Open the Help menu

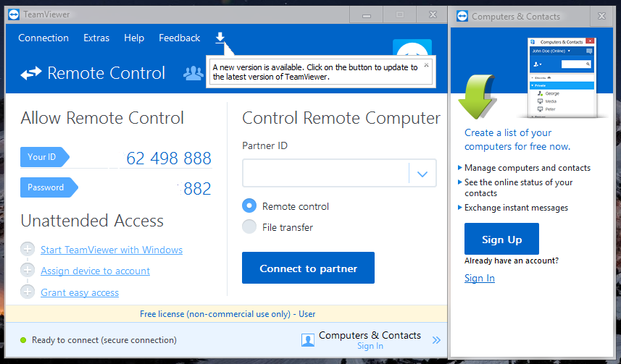pos(134,38)
